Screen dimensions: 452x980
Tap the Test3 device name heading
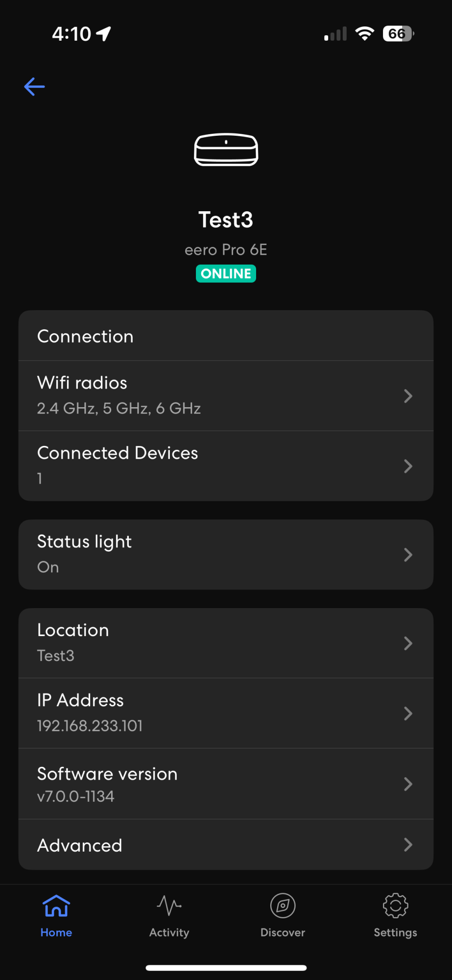pyautogui.click(x=226, y=220)
